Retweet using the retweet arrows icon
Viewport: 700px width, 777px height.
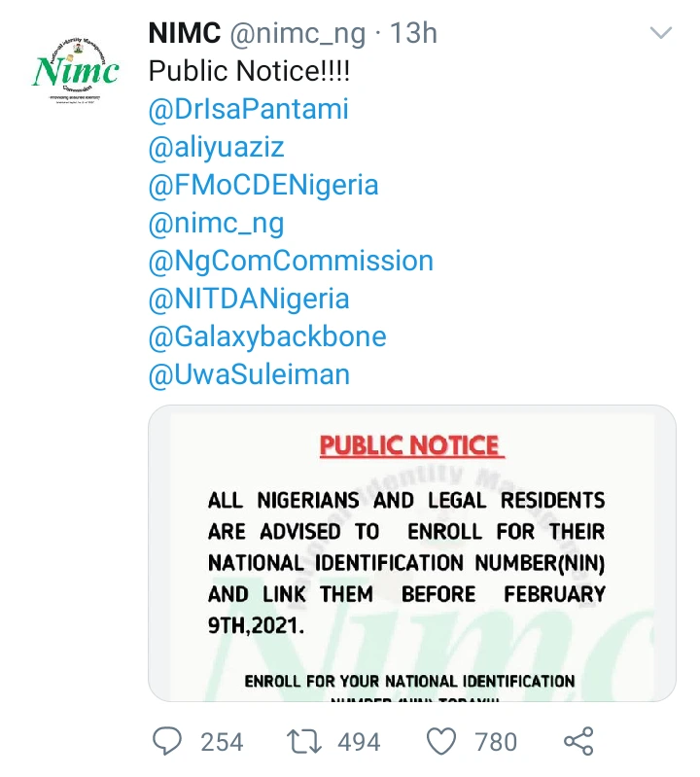[x=304, y=743]
